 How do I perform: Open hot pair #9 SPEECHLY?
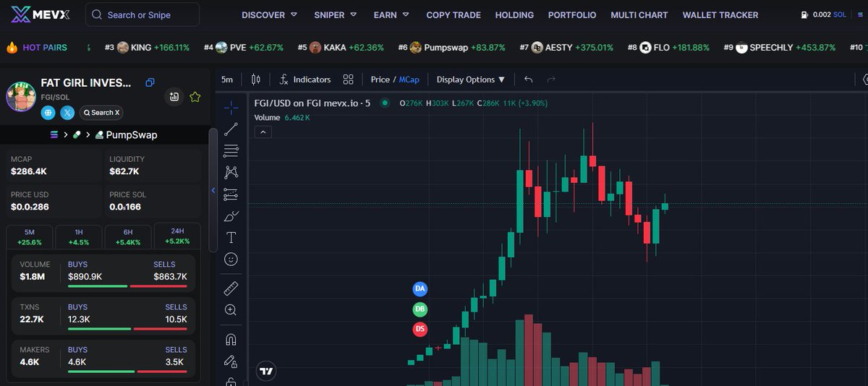pyautogui.click(x=780, y=48)
